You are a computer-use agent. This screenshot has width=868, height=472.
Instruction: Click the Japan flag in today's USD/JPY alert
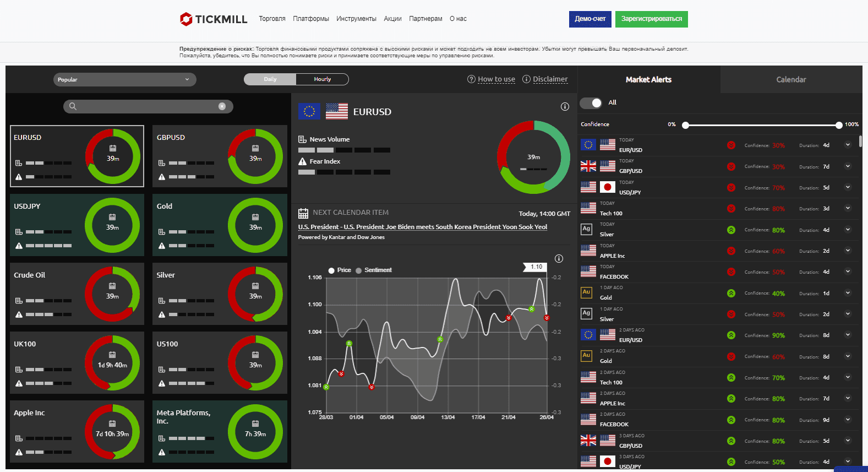tap(608, 187)
